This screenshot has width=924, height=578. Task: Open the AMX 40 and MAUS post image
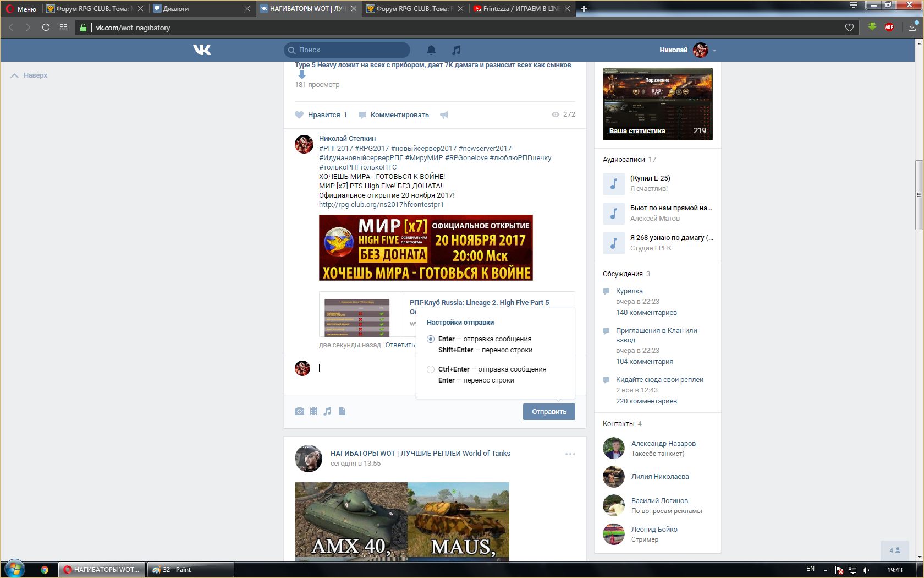click(402, 522)
